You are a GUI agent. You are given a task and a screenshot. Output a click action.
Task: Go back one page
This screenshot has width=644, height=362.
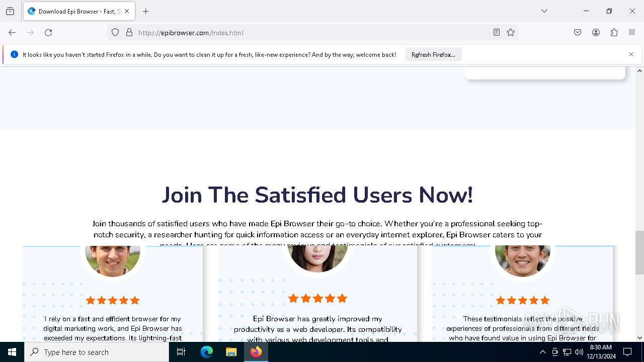pos(12,33)
